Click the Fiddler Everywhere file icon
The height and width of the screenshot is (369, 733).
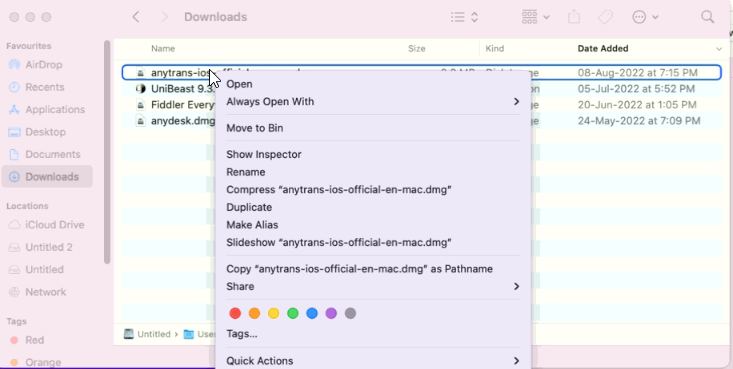tap(140, 105)
